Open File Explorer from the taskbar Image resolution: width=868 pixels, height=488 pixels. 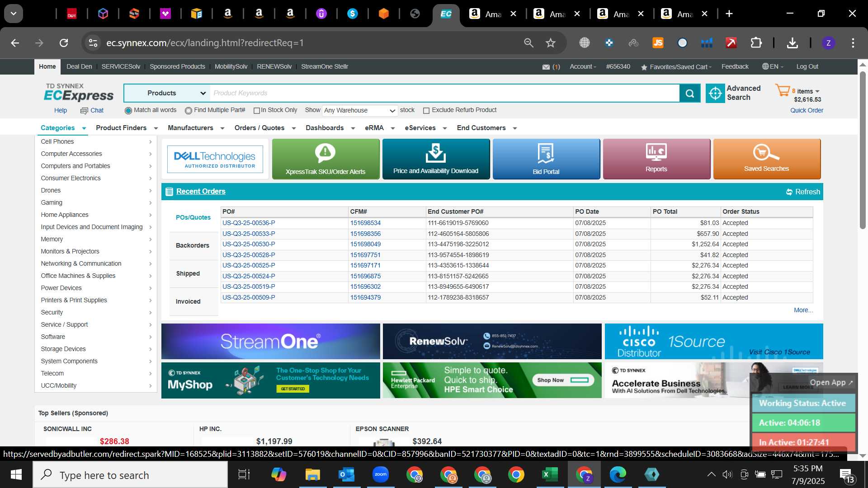tap(312, 474)
